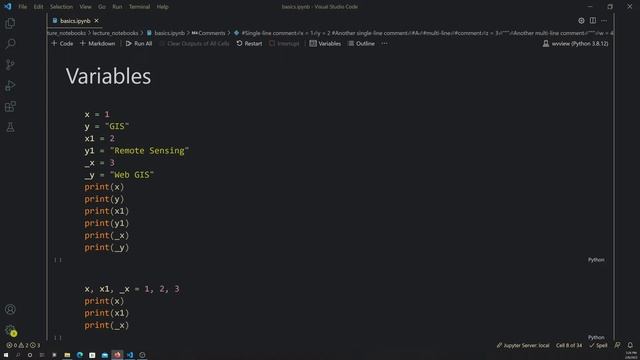Click the print(_y) line in first cell

tap(107, 247)
